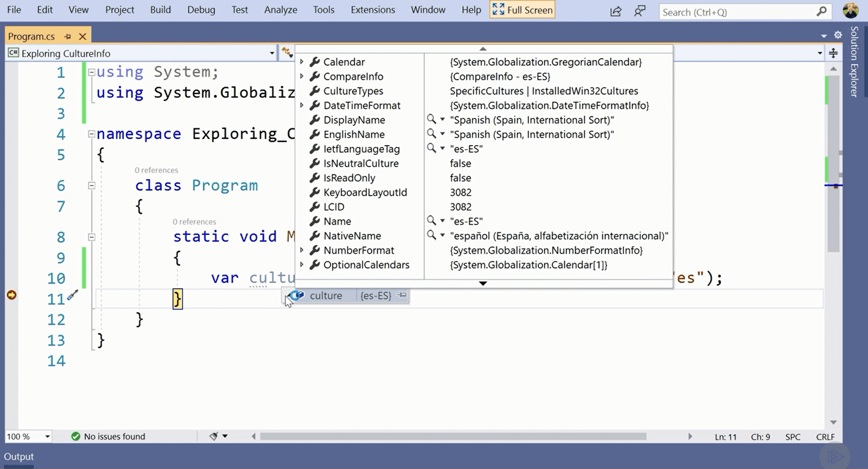The height and width of the screenshot is (469, 868).
Task: Open the user account avatar
Action: coord(850,10)
